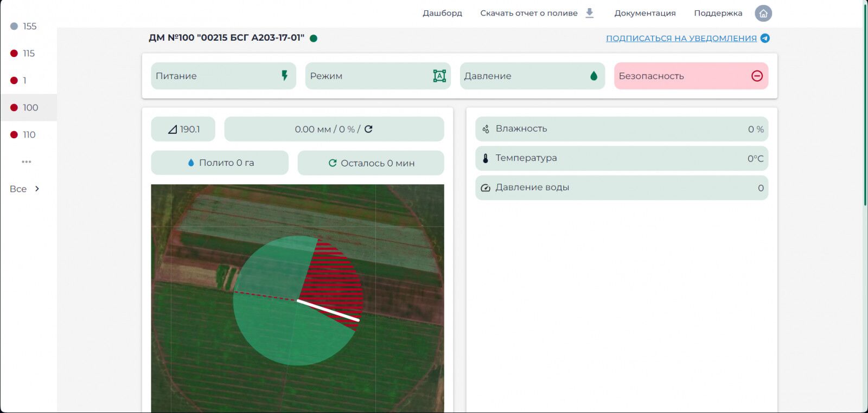
Task: Click the Telegram icon beside subscribe link
Action: (765, 38)
